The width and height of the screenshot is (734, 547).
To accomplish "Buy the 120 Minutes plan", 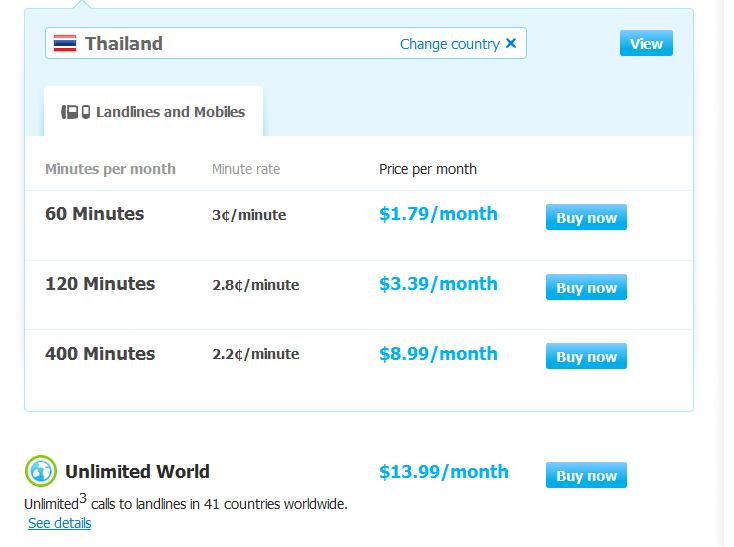I will [x=586, y=287].
